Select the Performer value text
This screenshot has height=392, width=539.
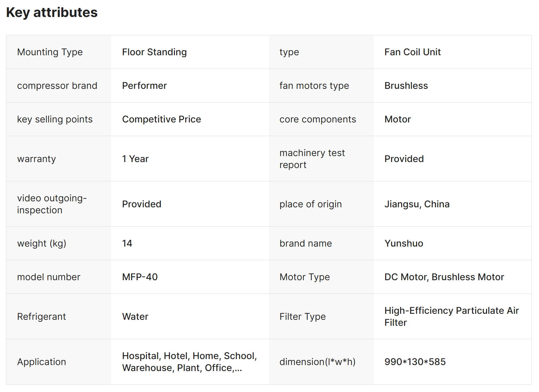tap(144, 86)
